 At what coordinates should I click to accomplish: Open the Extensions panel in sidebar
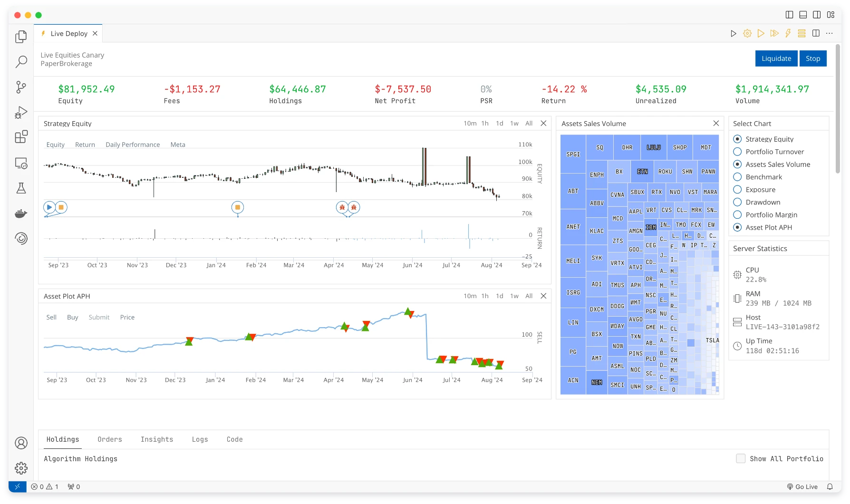pos(21,136)
